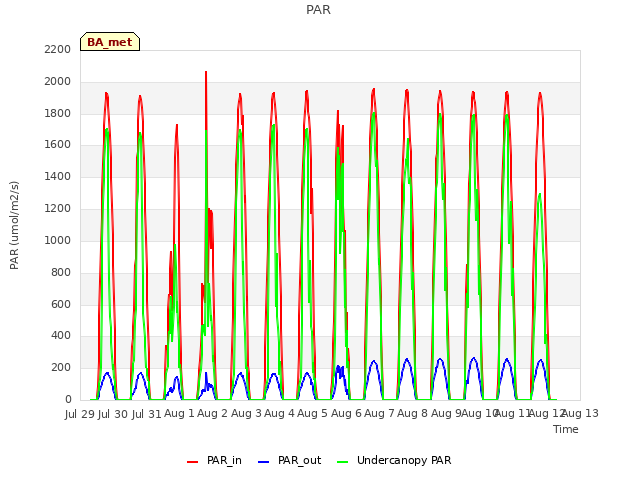Image resolution: width=640 pixels, height=480 pixels.
Task: Toggle the PAR_out legend entry
Action: [x=290, y=460]
